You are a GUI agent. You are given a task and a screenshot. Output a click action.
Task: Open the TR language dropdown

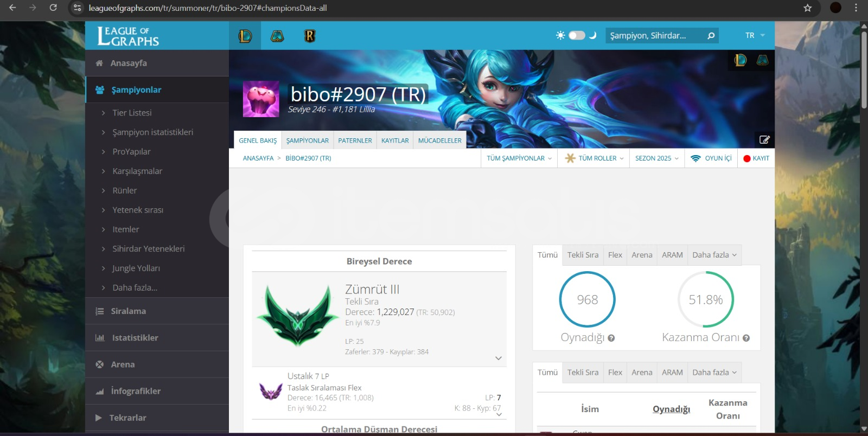click(755, 35)
